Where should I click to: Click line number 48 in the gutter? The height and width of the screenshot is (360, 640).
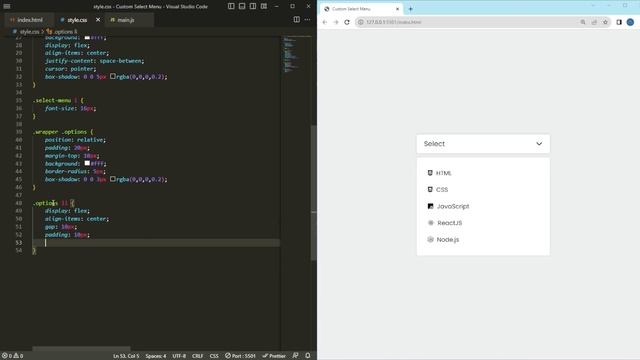click(19, 203)
